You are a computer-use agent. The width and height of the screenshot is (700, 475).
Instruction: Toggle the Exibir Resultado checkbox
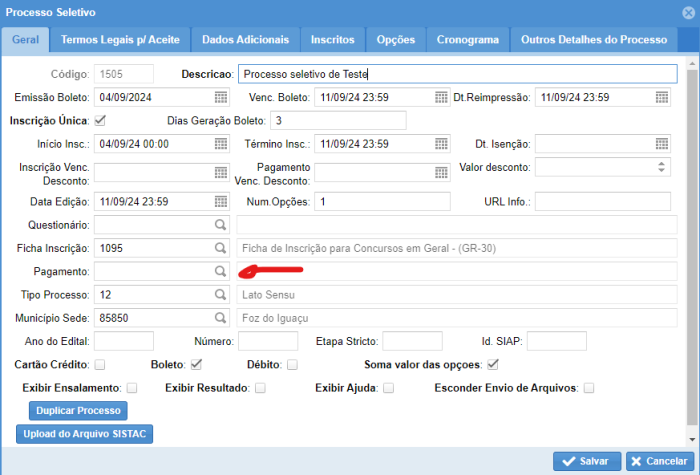click(x=260, y=388)
